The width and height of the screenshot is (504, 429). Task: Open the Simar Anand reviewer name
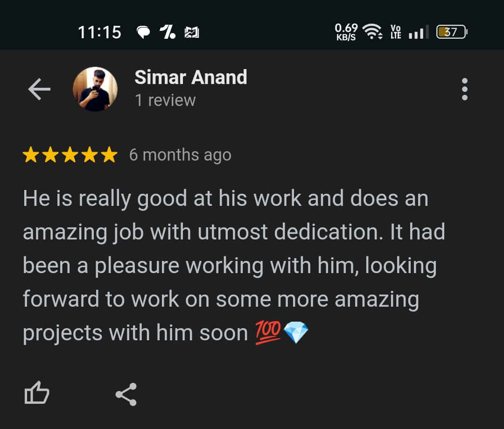click(190, 77)
